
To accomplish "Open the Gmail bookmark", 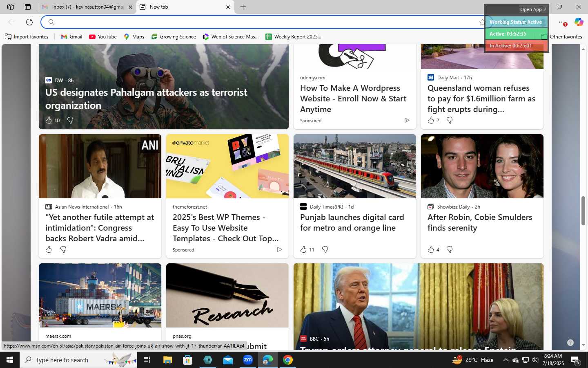I will pyautogui.click(x=71, y=37).
